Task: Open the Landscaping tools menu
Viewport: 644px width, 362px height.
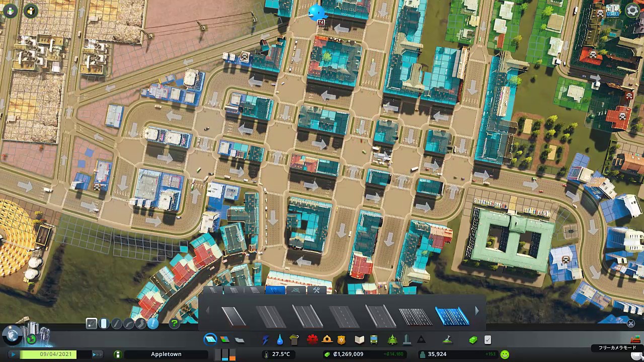Action: coord(447,340)
